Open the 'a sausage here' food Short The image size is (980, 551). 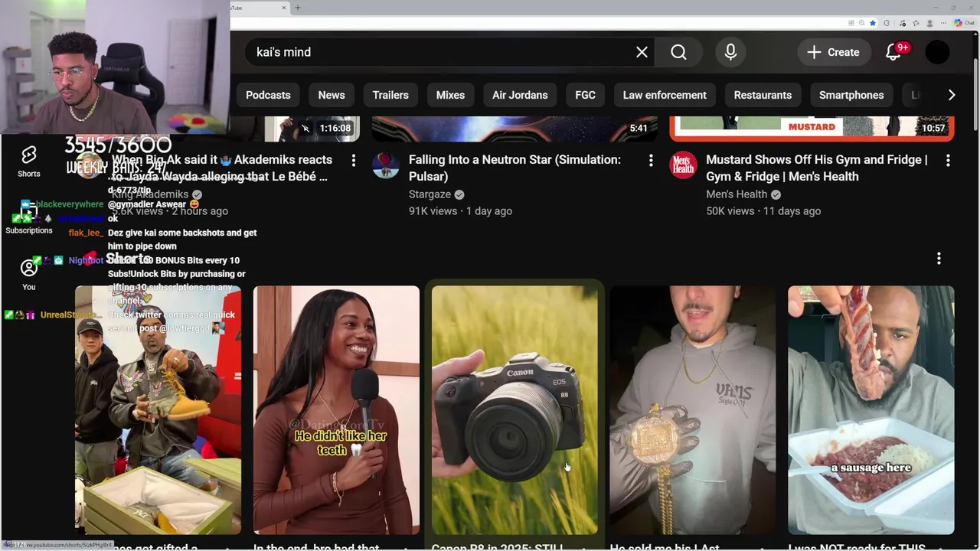tap(871, 410)
